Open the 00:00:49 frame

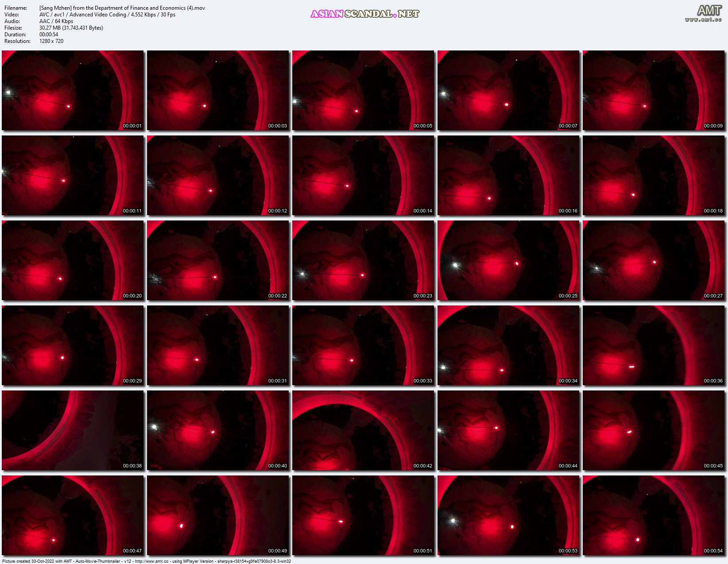tap(218, 515)
